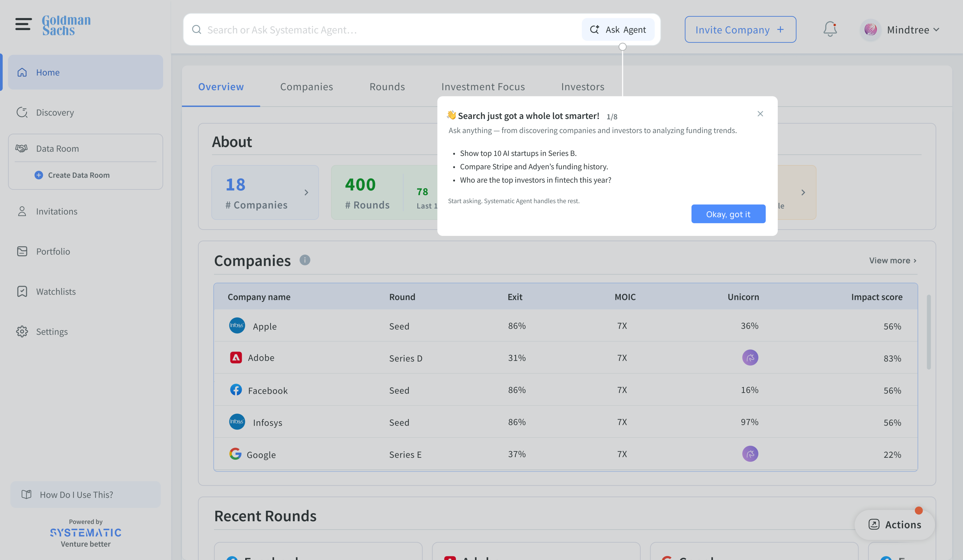Click the companies table scrollbar
The width and height of the screenshot is (963, 560).
click(x=929, y=332)
